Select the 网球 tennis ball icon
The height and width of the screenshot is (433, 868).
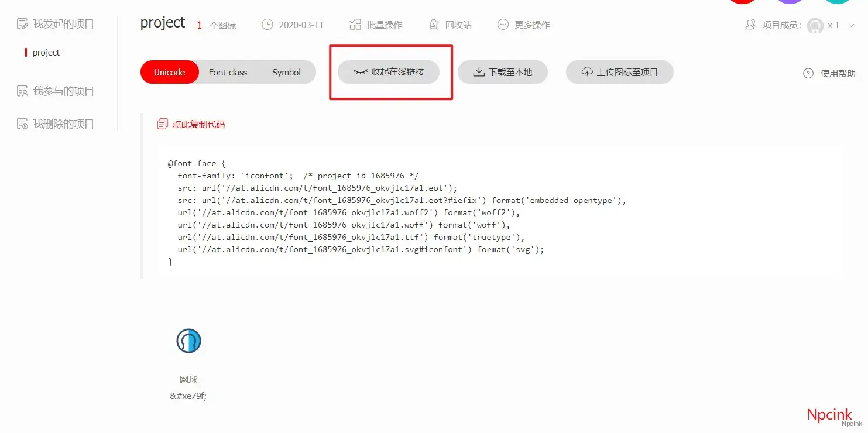coord(188,341)
